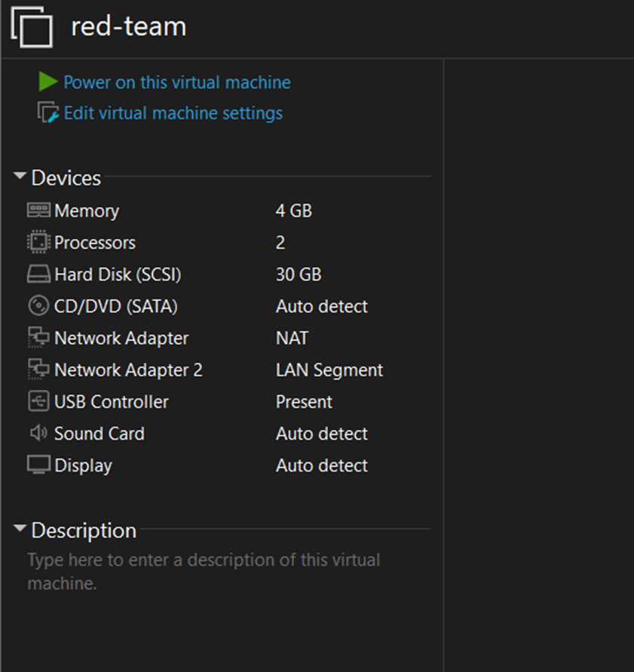Select the Memory device label

click(x=87, y=211)
